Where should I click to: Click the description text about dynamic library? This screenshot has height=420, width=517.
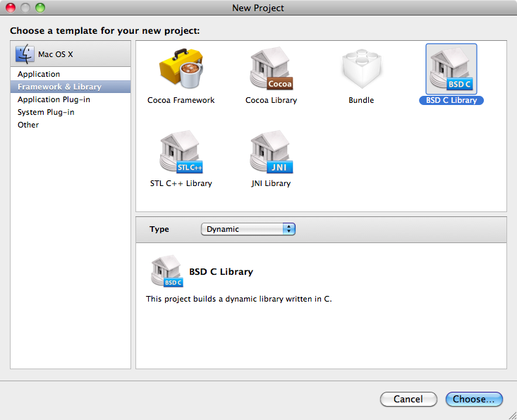[238, 299]
